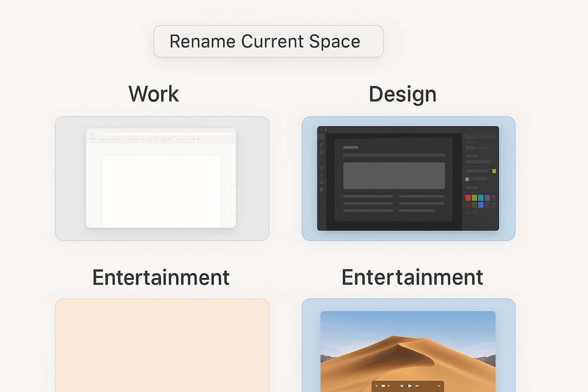The width and height of the screenshot is (588, 392).
Task: Select the yellow swatch in the right panel
Action: [x=494, y=171]
